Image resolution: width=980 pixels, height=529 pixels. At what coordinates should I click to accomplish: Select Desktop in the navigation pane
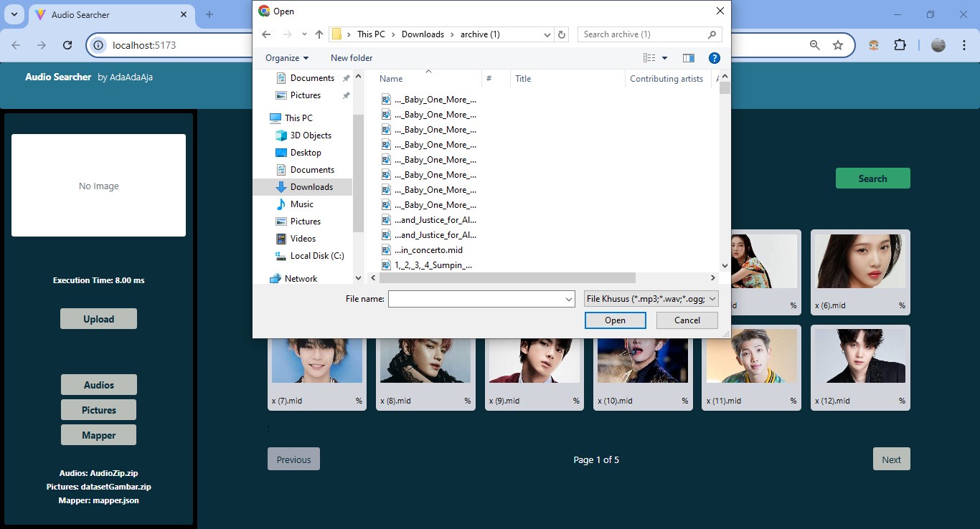tap(306, 153)
